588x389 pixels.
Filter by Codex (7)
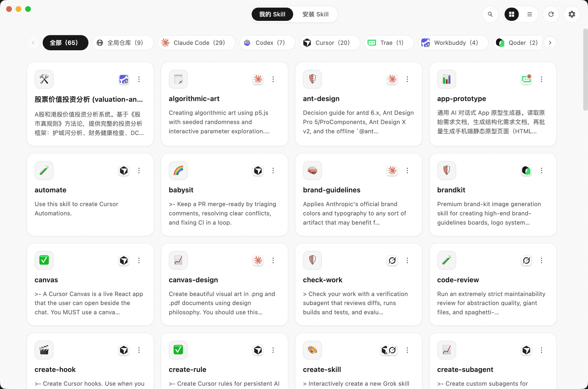[x=268, y=43]
